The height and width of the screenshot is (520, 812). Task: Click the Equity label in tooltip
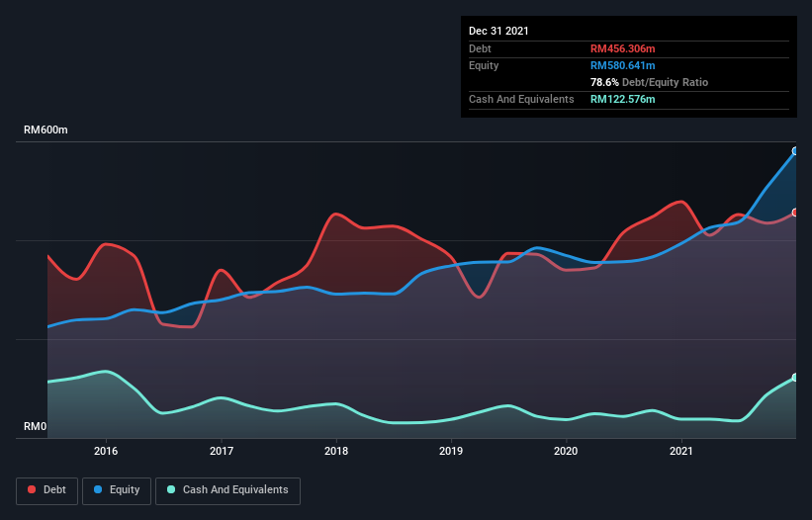click(484, 65)
